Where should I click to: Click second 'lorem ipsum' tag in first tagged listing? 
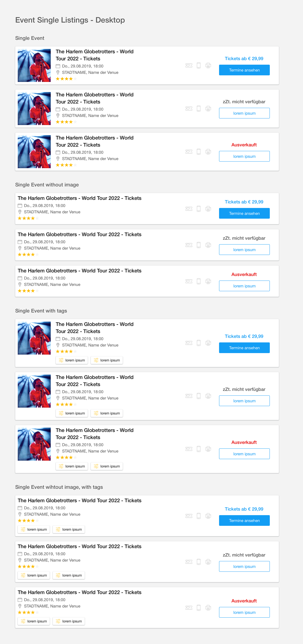tap(107, 360)
